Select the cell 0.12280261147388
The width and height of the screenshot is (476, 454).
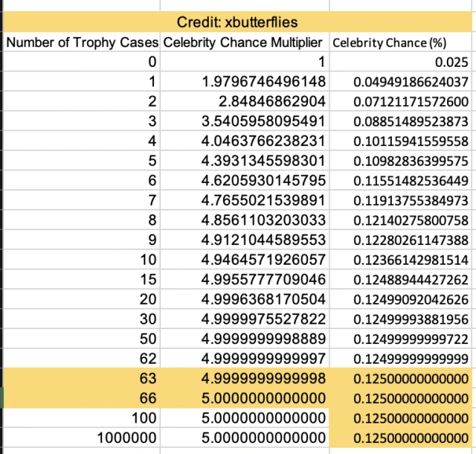pyautogui.click(x=401, y=240)
